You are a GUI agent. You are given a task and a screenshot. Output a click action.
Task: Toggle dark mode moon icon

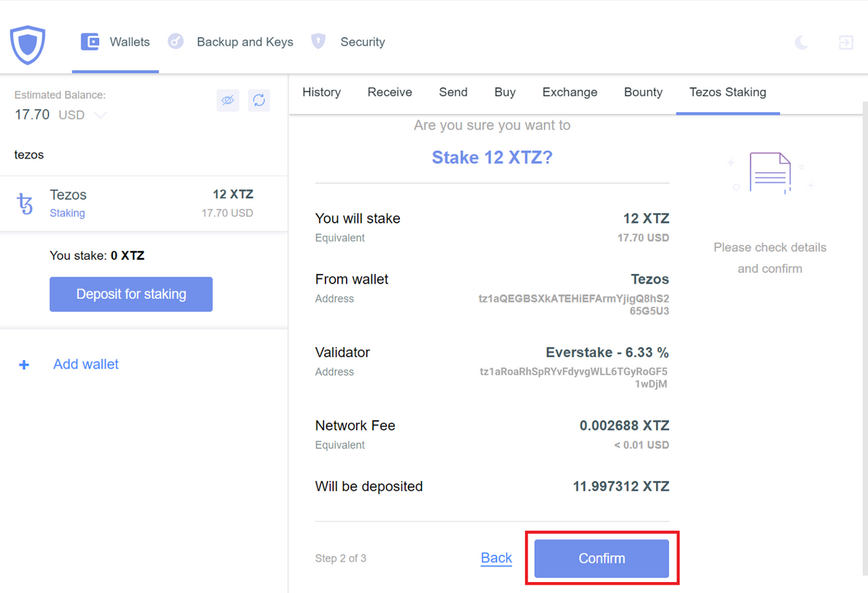[x=801, y=43]
